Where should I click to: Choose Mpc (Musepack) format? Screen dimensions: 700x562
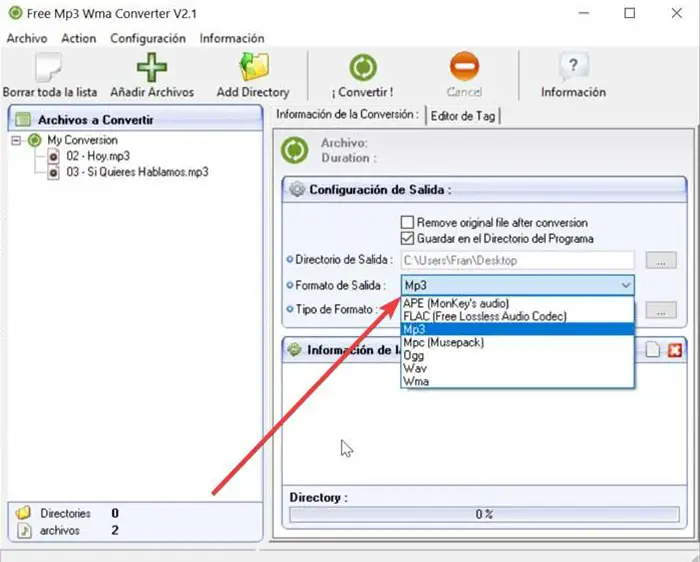[x=517, y=342]
